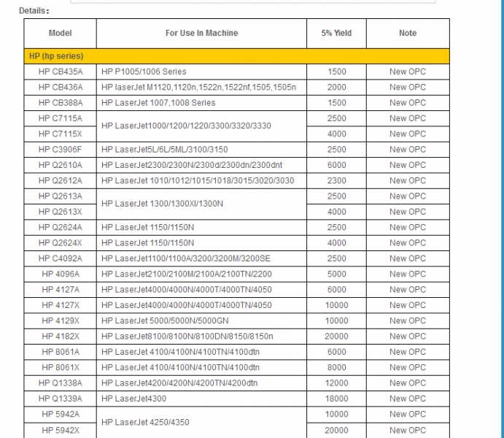Image resolution: width=504 pixels, height=438 pixels.
Task: Select the HP Q2624A model cell
Action: click(x=61, y=227)
